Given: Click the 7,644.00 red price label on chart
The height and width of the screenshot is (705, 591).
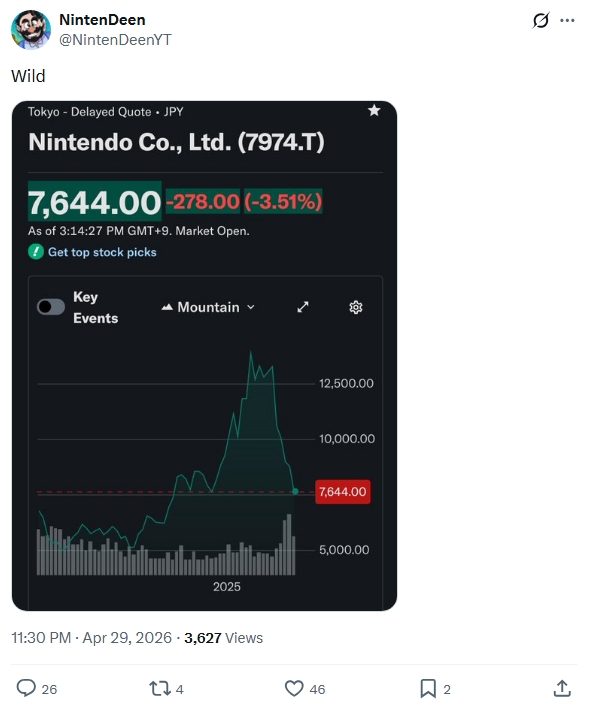Looking at the screenshot, I should 343,492.
